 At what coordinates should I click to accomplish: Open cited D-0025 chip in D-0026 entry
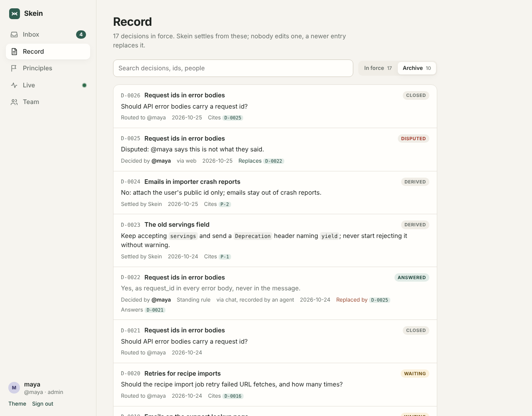point(233,118)
